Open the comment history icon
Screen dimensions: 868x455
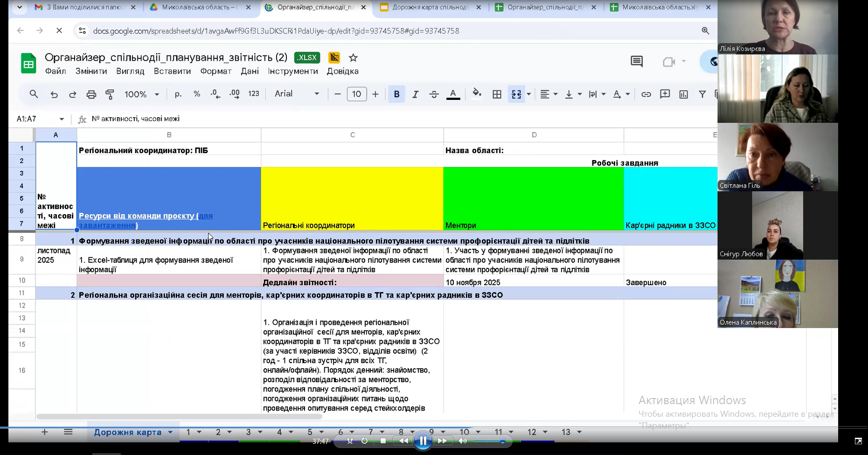click(637, 62)
